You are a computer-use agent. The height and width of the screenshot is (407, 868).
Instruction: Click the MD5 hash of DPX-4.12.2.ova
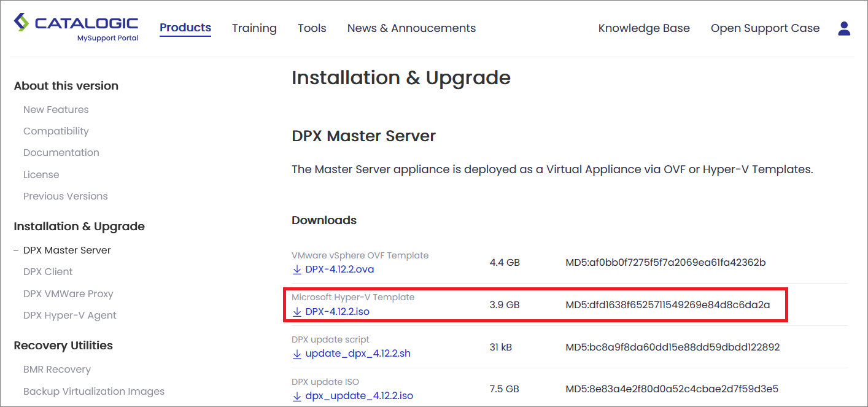[x=665, y=263]
